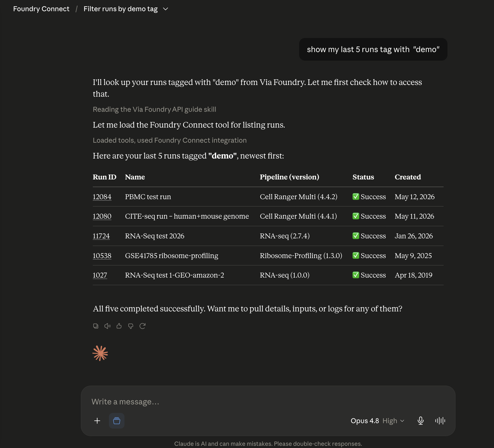Expand the Filter runs by demo tag chevron
This screenshot has width=494, height=448.
pos(166,9)
